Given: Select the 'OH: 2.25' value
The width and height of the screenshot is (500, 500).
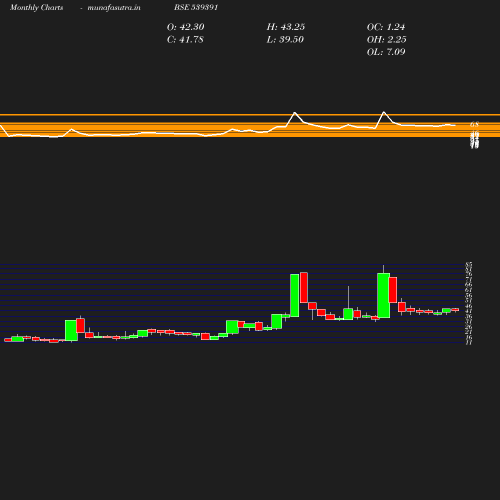Looking at the screenshot, I should [x=386, y=40].
